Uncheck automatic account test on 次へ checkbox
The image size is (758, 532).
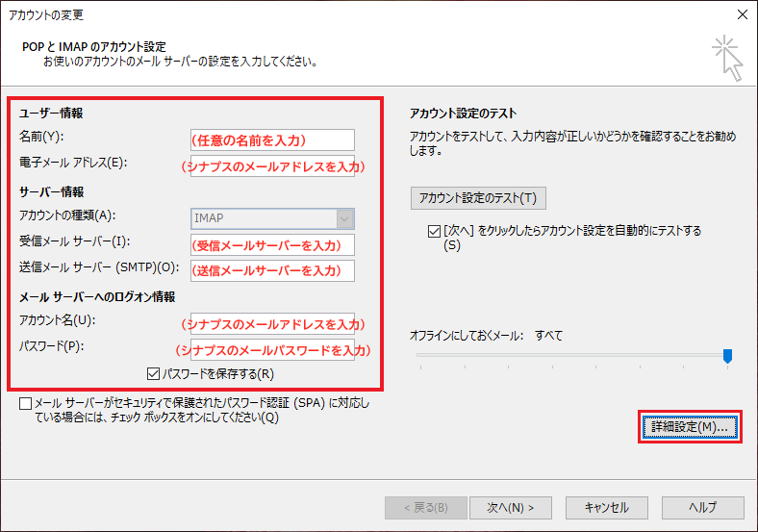tap(433, 231)
